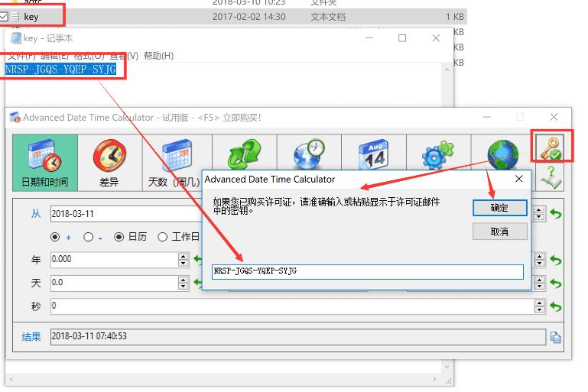The height and width of the screenshot is (392, 588).
Task: Open the blue gears settings tool
Action: 438,154
